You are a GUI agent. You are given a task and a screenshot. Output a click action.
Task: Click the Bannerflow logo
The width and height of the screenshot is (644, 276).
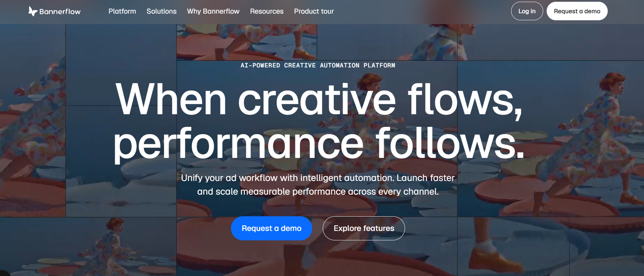click(54, 11)
